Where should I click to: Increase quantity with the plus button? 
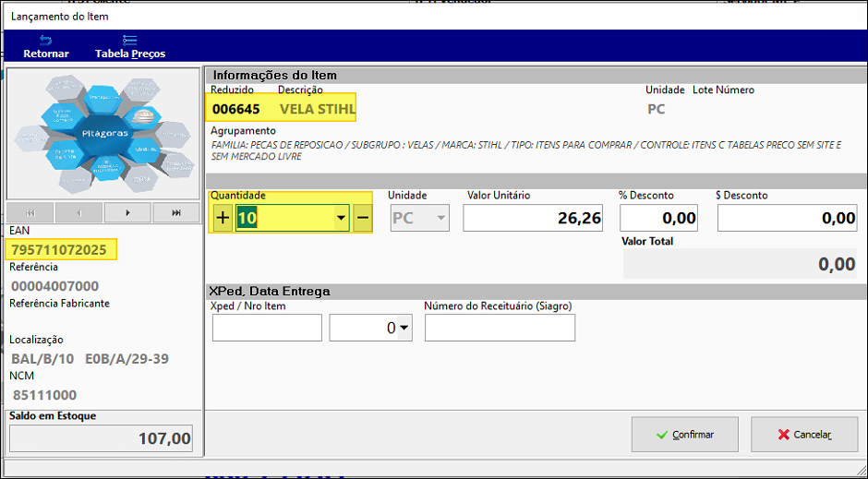coord(223,218)
